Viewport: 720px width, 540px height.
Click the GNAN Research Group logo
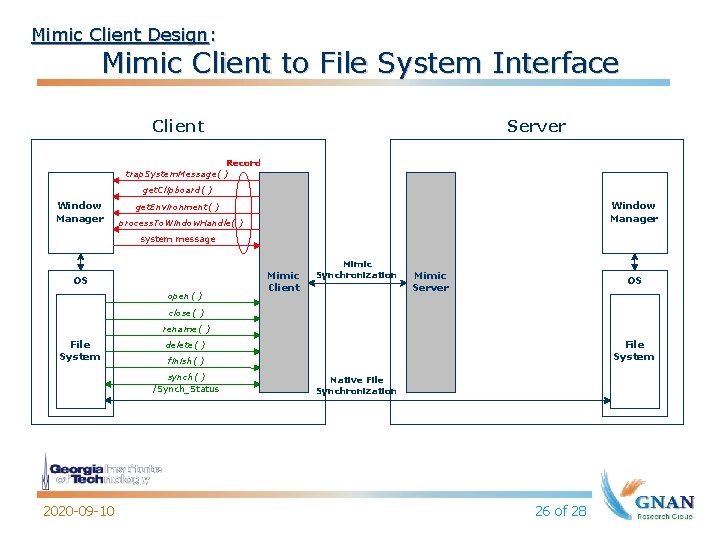(x=648, y=495)
